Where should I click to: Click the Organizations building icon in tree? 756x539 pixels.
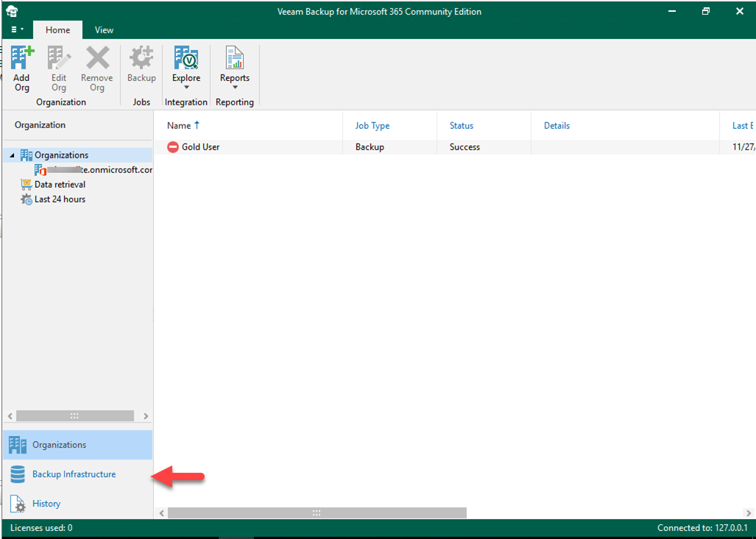[x=26, y=155]
